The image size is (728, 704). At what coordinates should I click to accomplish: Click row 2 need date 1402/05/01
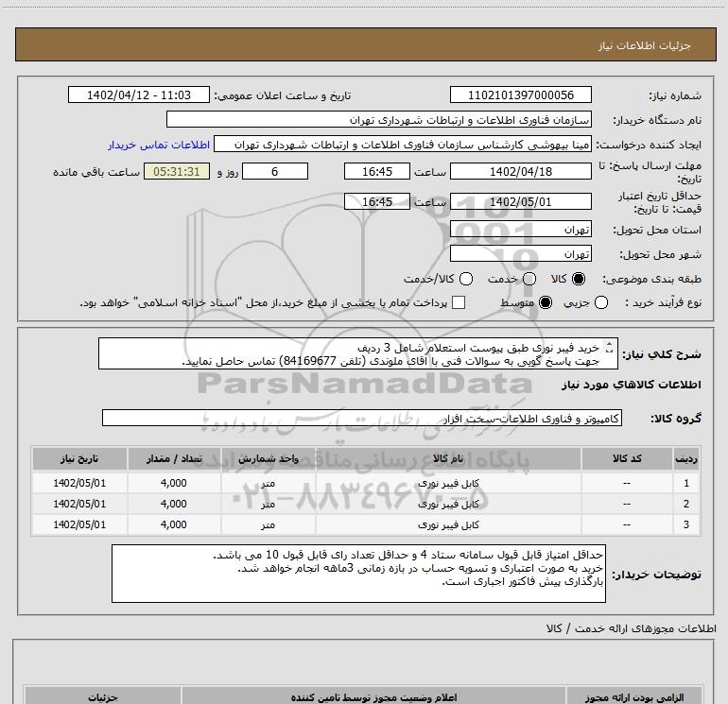[x=79, y=504]
